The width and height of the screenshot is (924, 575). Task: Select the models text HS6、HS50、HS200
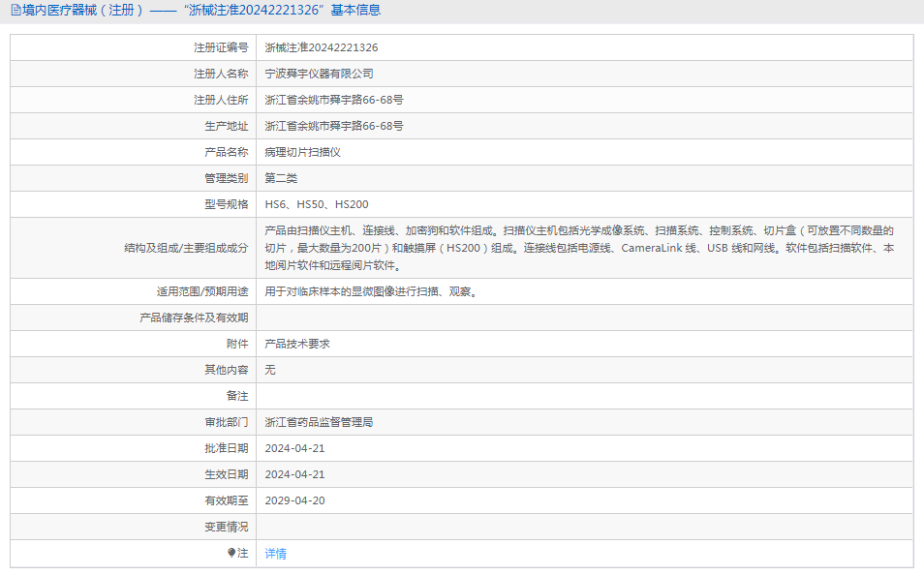pos(317,204)
